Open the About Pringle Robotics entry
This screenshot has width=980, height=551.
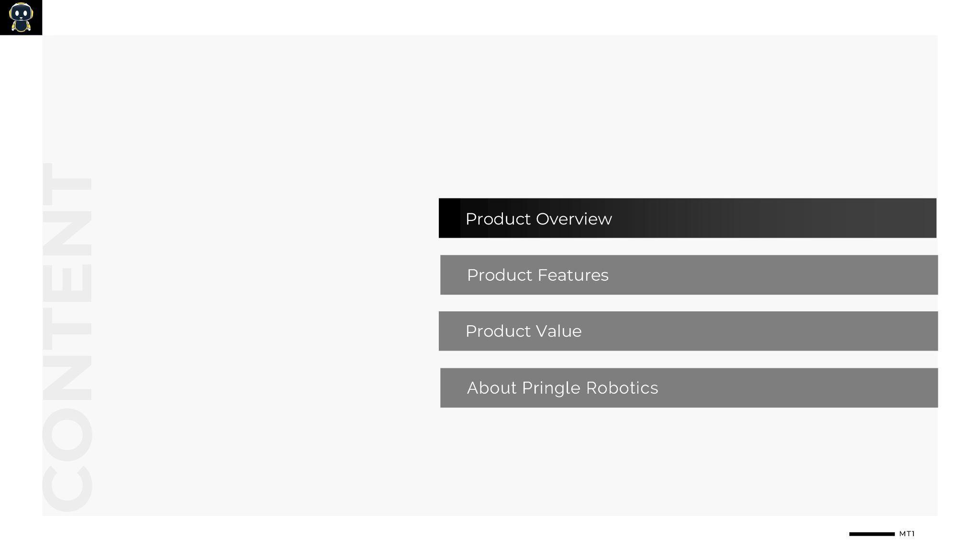689,388
